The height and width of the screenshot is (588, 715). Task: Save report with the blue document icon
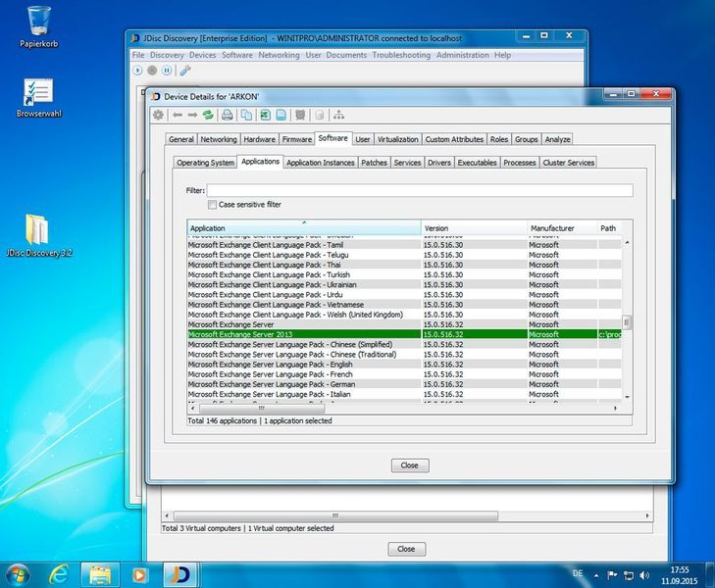click(281, 116)
